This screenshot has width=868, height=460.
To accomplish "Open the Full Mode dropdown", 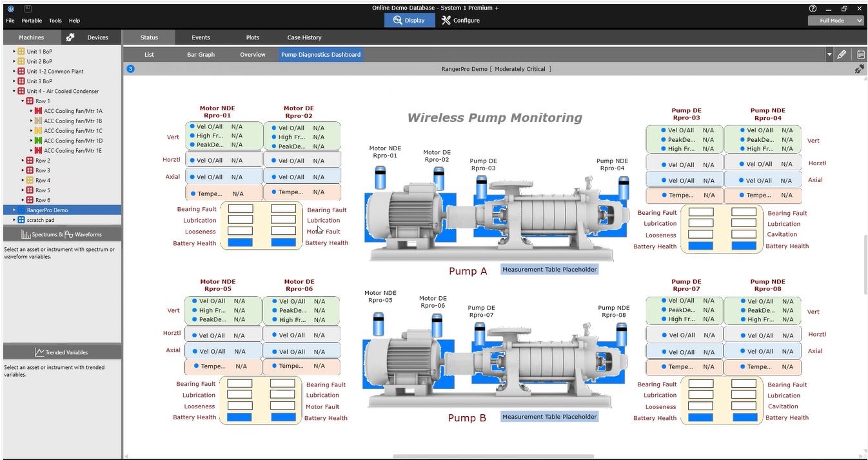I will [836, 21].
